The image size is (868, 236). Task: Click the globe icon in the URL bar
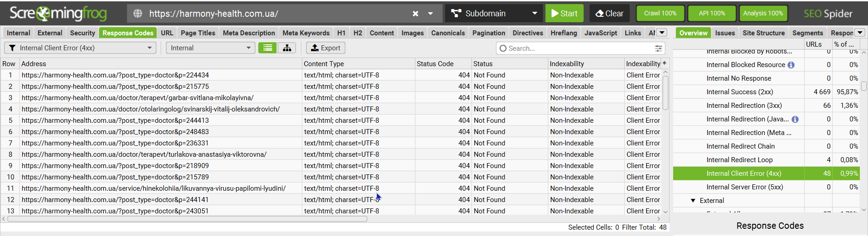click(x=138, y=14)
